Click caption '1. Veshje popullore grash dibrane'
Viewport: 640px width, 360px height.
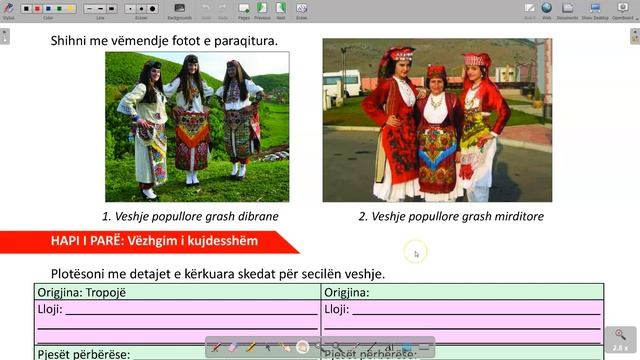[190, 216]
